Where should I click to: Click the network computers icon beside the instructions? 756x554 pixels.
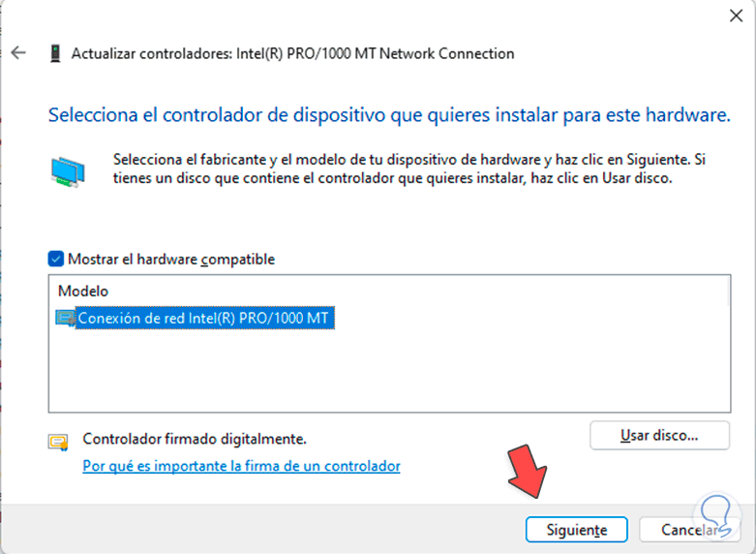[68, 171]
